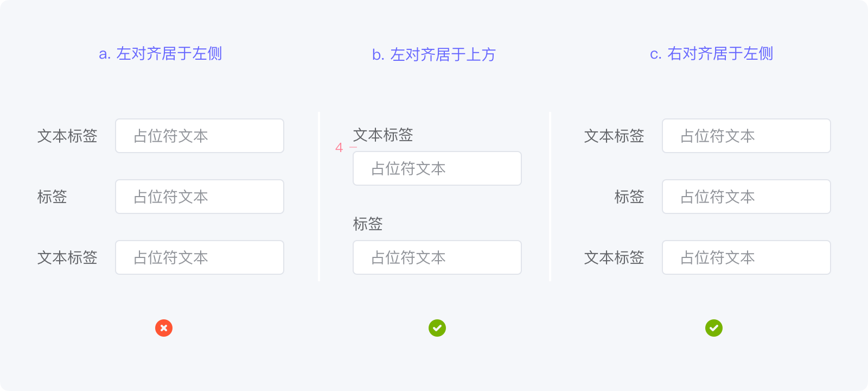Viewport: 868px width, 391px height.
Task: Focus the first input field in example a
Action: pos(200,136)
